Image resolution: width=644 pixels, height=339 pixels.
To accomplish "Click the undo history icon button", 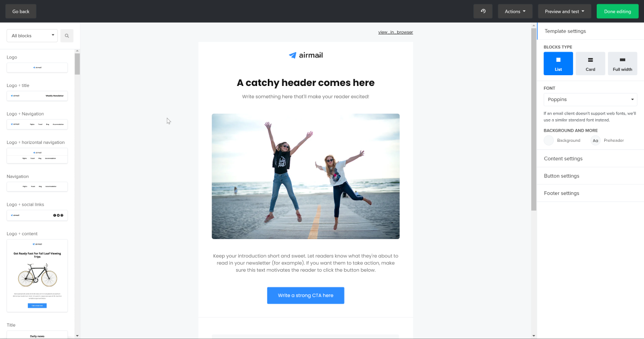I will tap(483, 11).
